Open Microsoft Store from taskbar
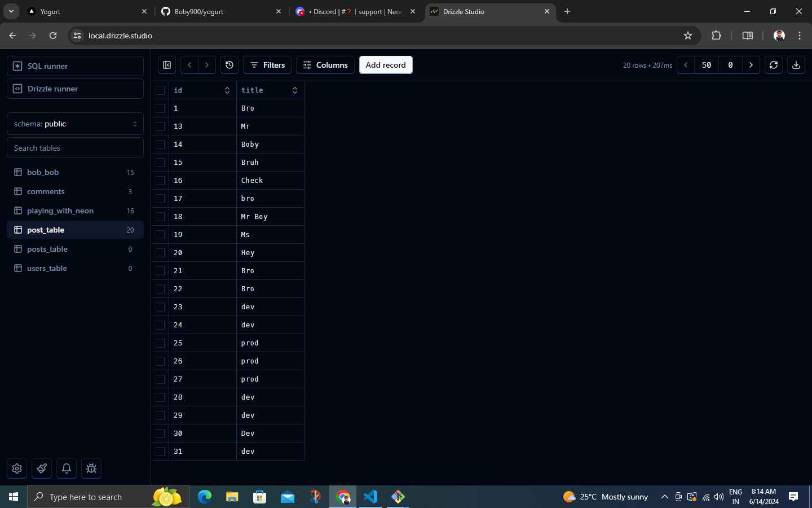Screen dimensions: 812x508 click(260, 497)
